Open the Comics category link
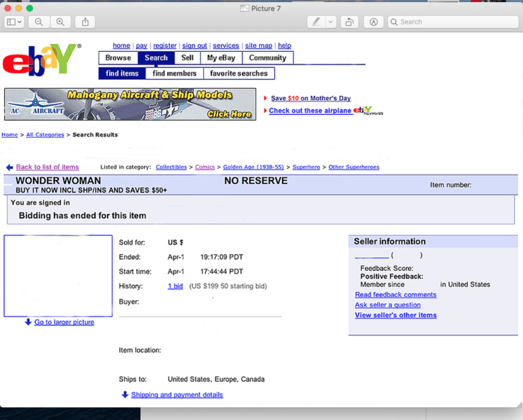The width and height of the screenshot is (523, 420). click(x=205, y=167)
